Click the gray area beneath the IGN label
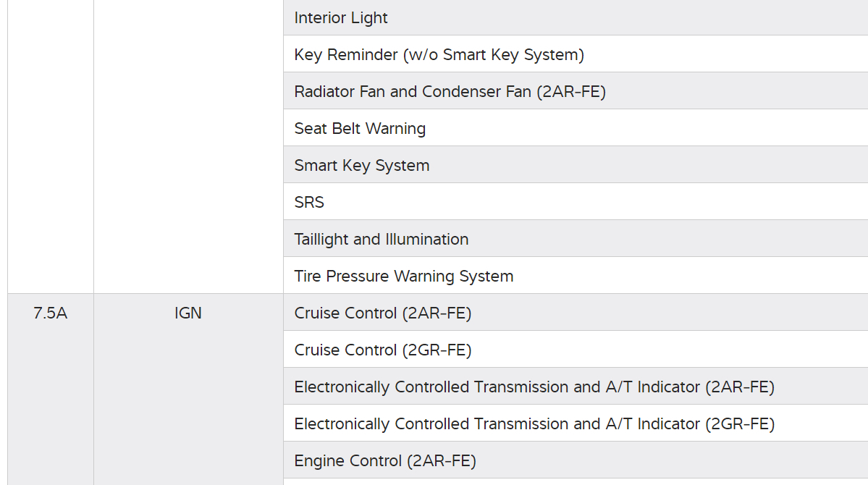This screenshot has width=868, height=485. point(188,405)
